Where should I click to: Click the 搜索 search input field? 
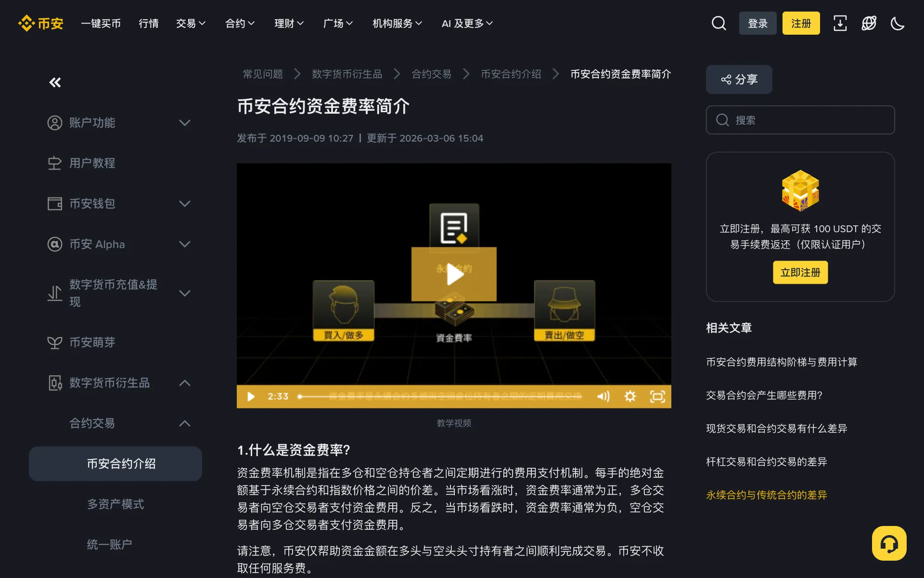pyautogui.click(x=800, y=120)
